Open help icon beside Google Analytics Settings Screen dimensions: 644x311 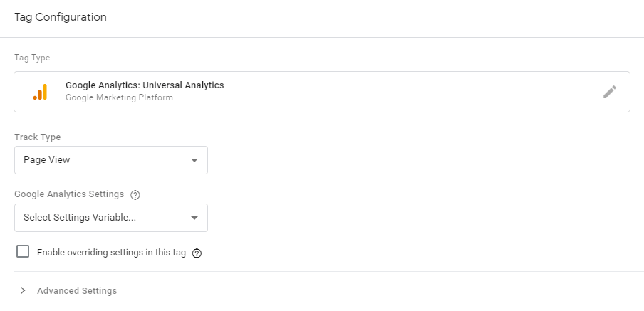(x=135, y=194)
